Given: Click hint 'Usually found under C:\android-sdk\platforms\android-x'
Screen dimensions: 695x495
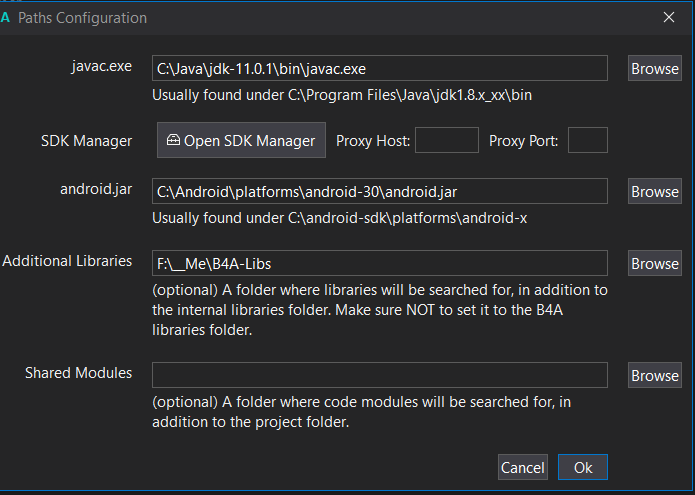Looking at the screenshot, I should coord(340,218).
